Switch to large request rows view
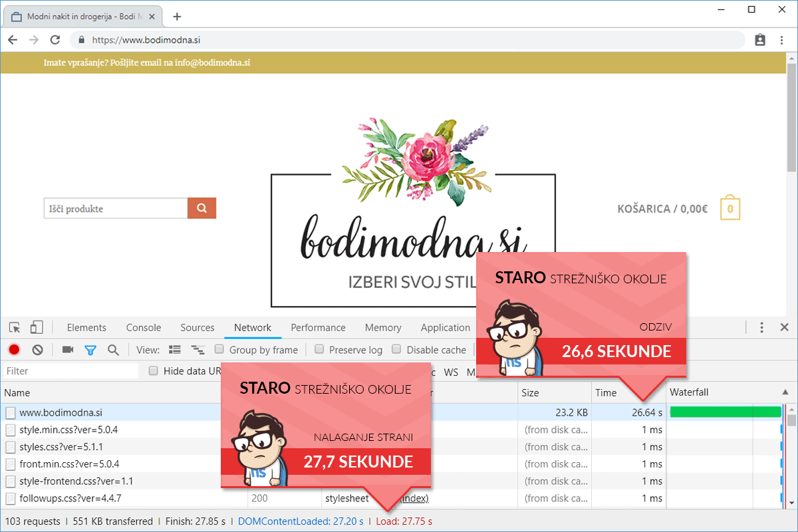The height and width of the screenshot is (532, 798). (x=175, y=350)
